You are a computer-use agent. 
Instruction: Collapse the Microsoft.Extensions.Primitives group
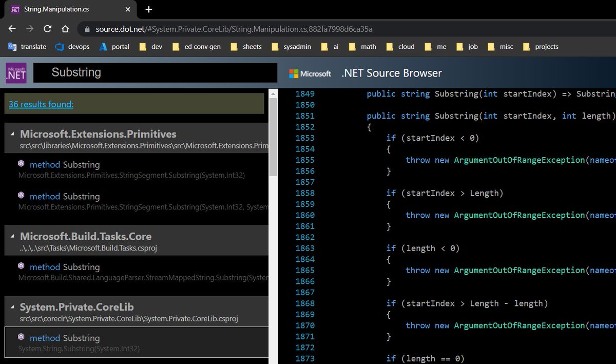[x=12, y=135]
